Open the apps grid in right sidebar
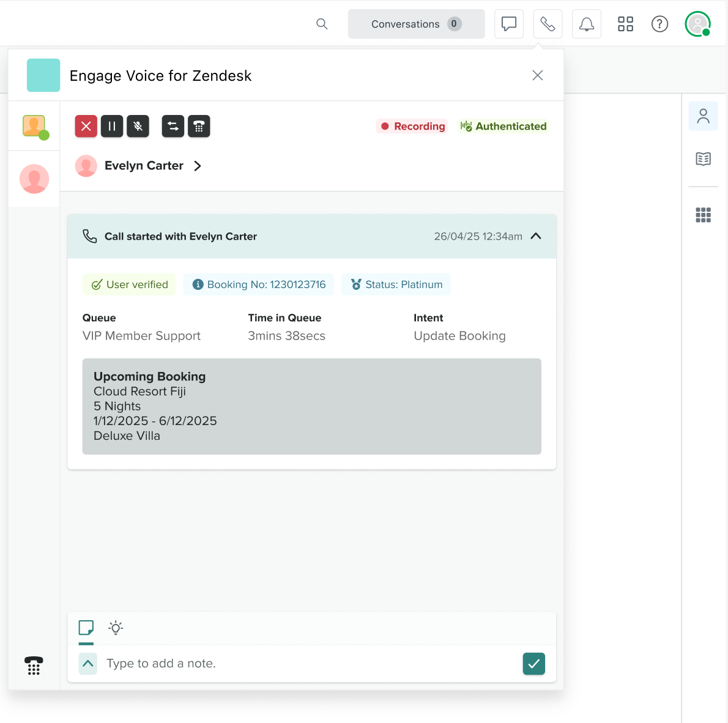728x723 pixels. tap(703, 215)
